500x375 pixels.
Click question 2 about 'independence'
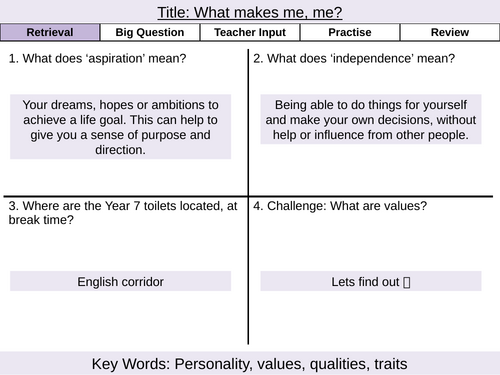point(354,59)
